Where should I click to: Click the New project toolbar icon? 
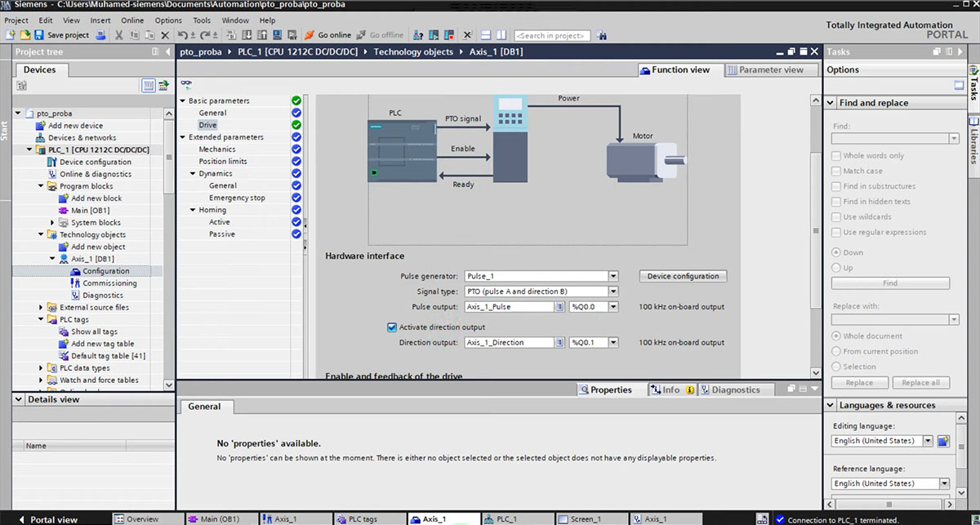10,35
